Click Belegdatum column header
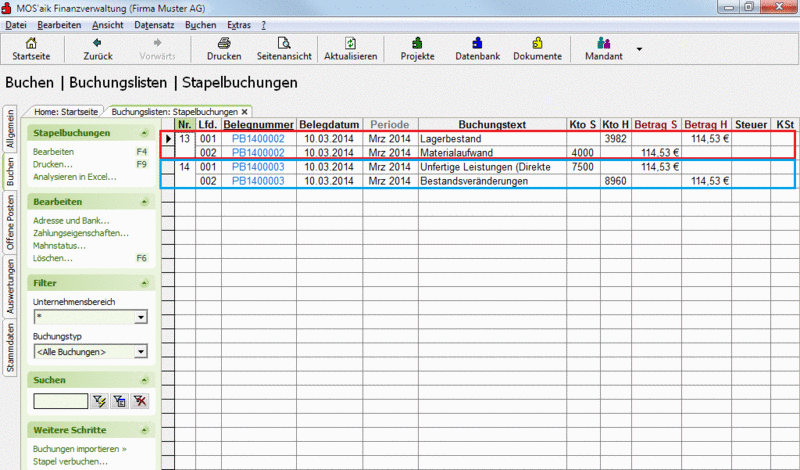This screenshot has width=800, height=470. click(330, 125)
